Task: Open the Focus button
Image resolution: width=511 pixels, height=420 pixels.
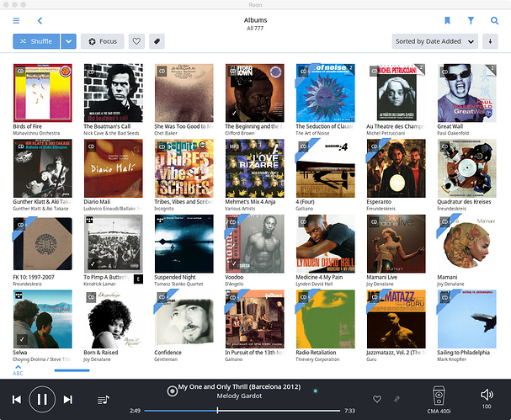Action: [103, 41]
